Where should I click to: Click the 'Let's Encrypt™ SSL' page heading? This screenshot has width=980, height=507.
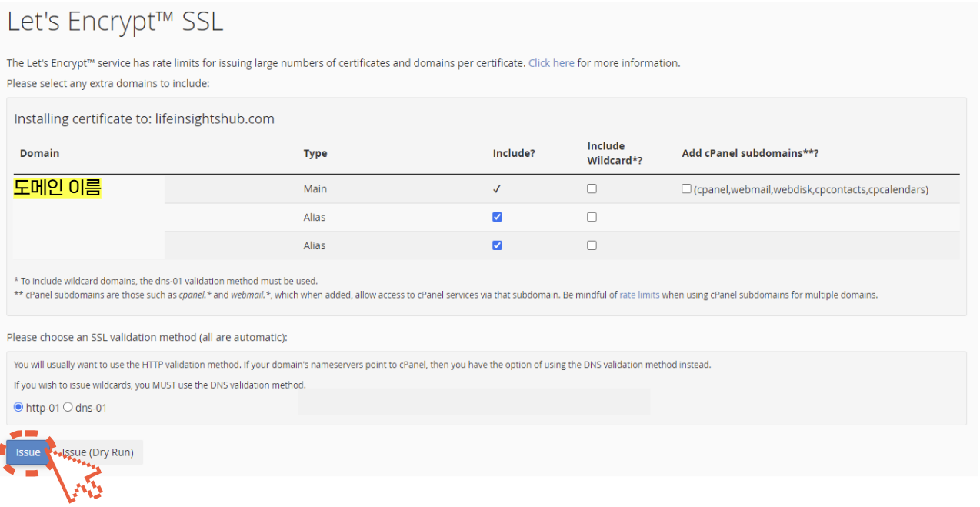point(115,22)
